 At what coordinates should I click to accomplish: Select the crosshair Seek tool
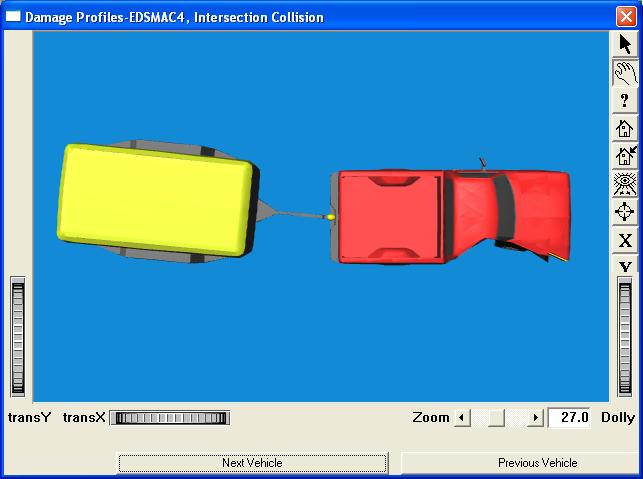[x=625, y=211]
